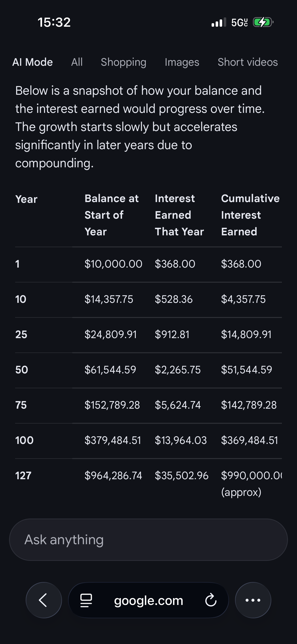This screenshot has width=297, height=644.
Task: Tap the google.com address text
Action: (148, 600)
